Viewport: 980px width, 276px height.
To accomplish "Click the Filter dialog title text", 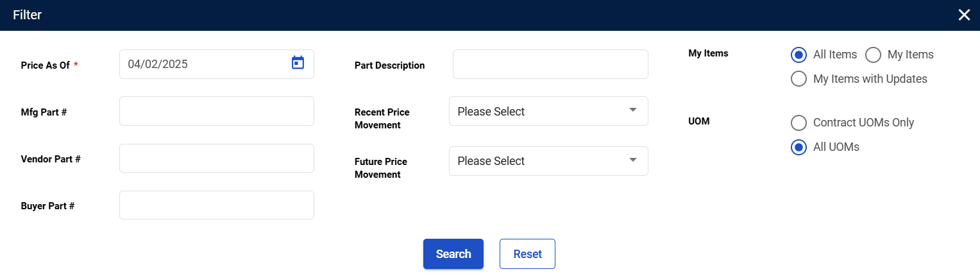I will click(27, 15).
